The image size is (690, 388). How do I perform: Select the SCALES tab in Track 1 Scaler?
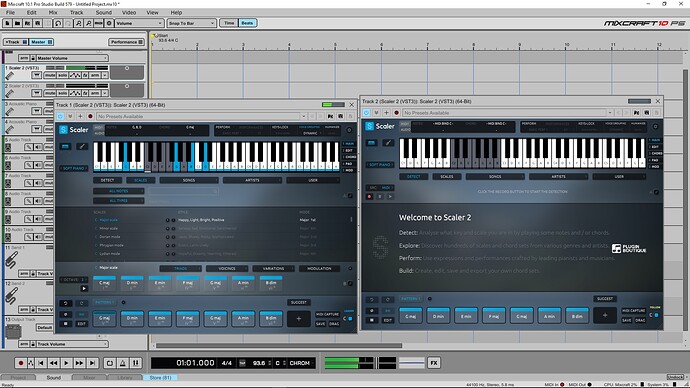[x=140, y=180]
